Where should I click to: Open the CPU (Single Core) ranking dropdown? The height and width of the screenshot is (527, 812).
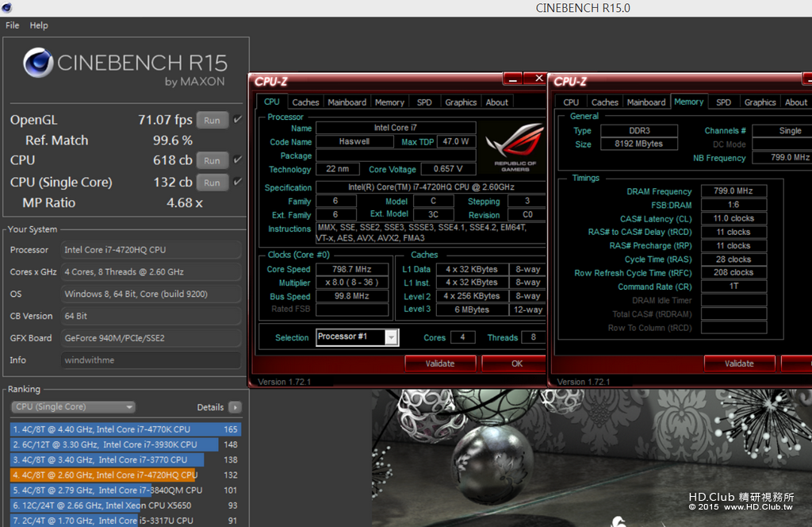(73, 407)
